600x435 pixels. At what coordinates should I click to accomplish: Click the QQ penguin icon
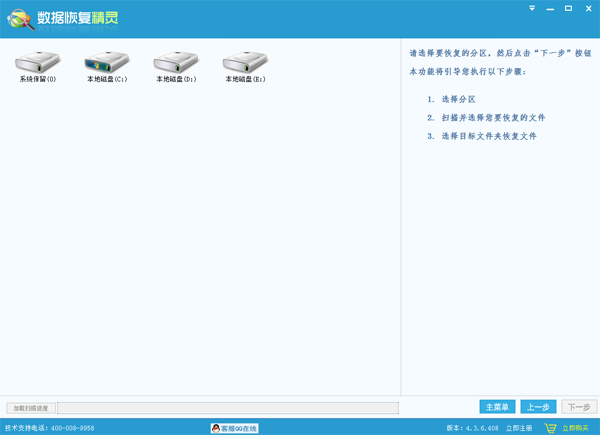216,428
